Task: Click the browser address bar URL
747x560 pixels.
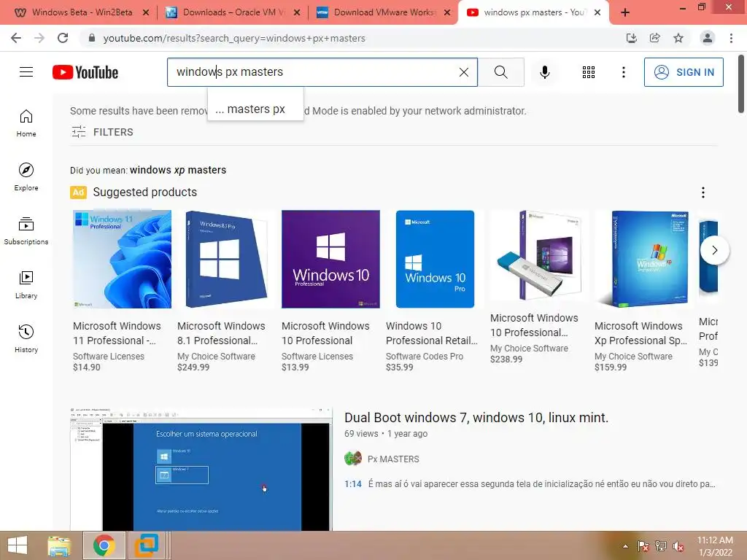Action: (x=234, y=38)
